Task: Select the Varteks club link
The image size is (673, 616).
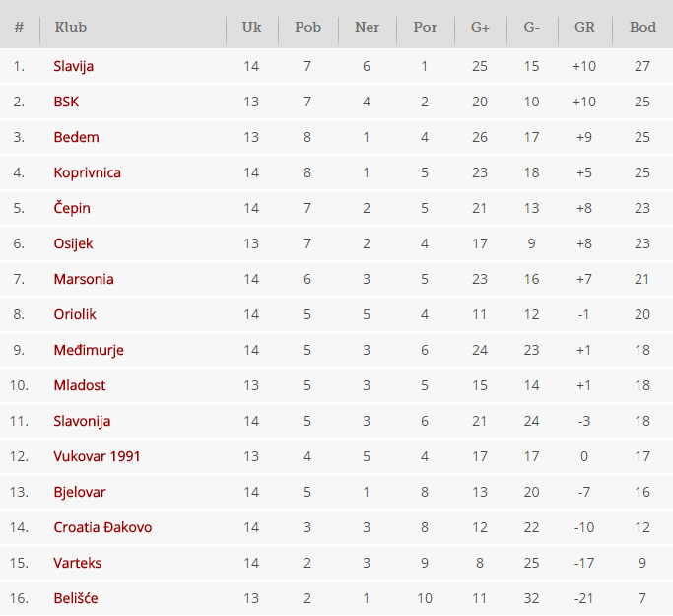Action: point(77,563)
